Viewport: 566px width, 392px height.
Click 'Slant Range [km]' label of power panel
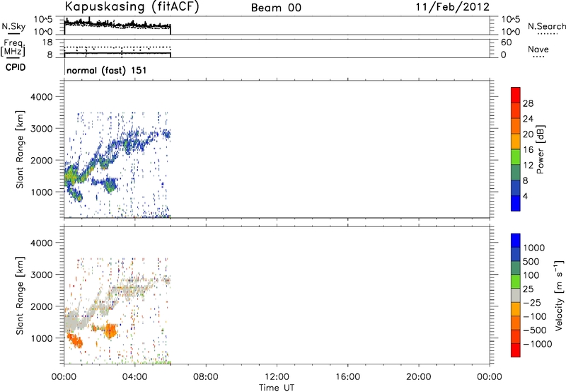click(20, 150)
